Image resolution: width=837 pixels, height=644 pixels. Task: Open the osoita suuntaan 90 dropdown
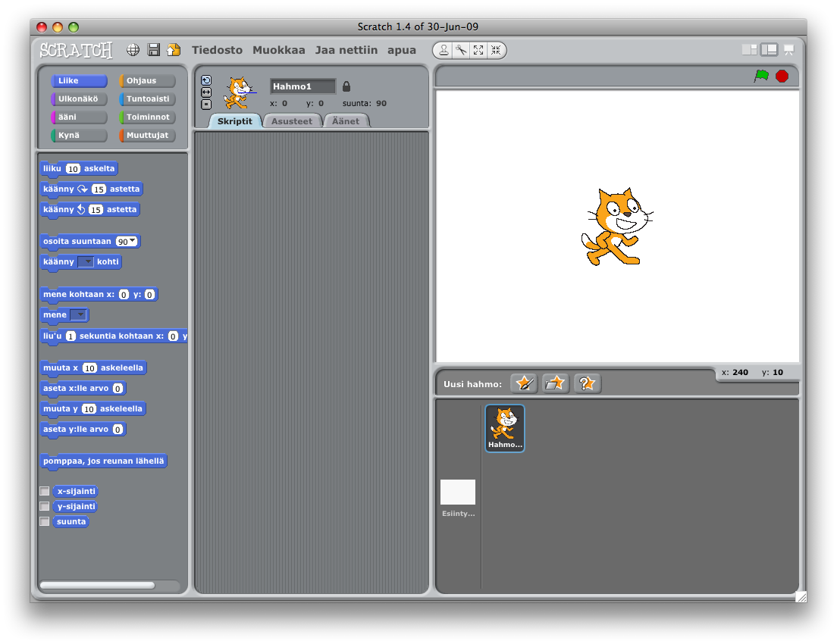point(127,241)
